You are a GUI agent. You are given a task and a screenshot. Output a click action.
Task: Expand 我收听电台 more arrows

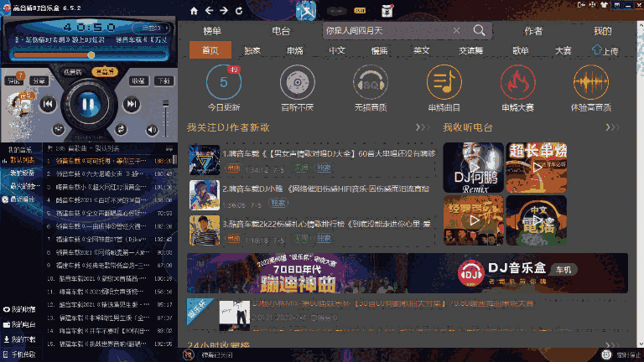612,127
